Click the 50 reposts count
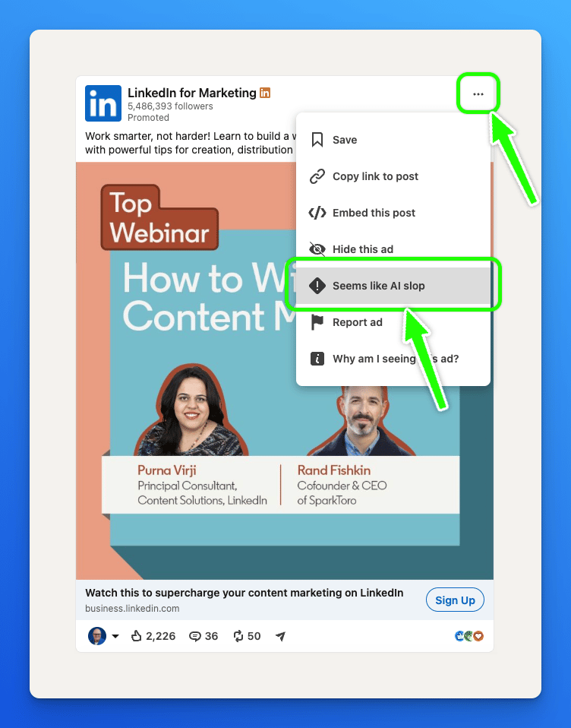The image size is (571, 728). 254,636
